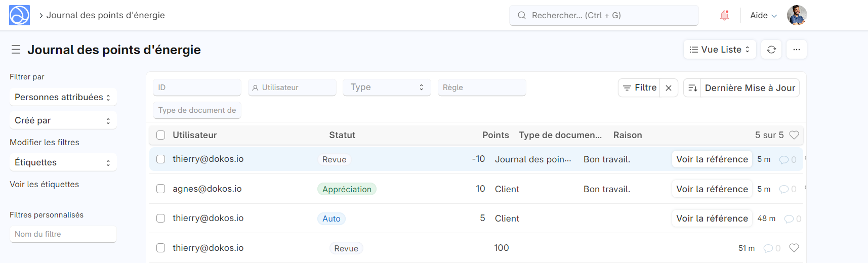Click Modifier les filtres link
This screenshot has height=263, width=868.
45,143
